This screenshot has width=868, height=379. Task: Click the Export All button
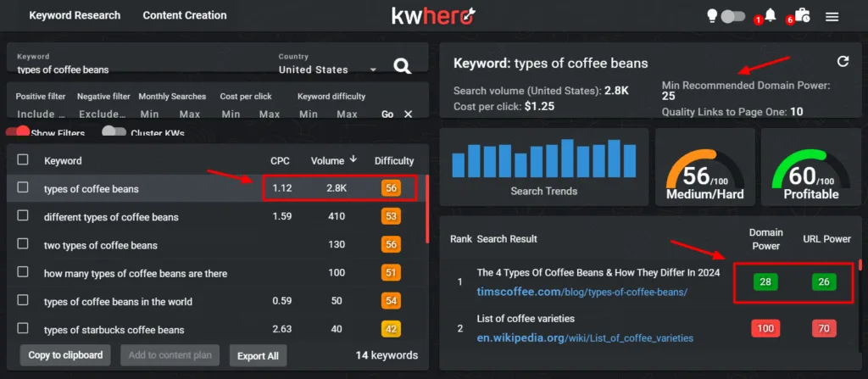click(258, 356)
